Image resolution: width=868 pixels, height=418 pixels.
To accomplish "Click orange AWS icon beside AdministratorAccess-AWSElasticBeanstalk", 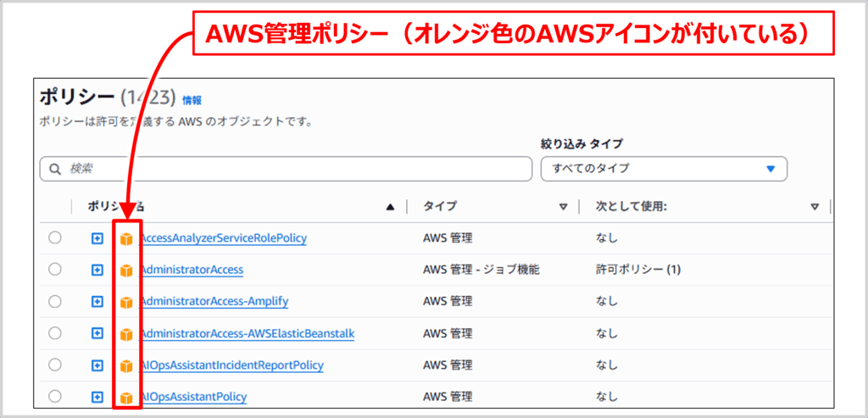I will click(127, 334).
